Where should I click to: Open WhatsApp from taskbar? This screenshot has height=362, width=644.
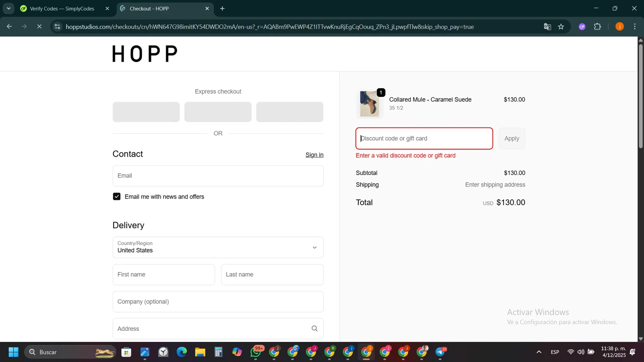(x=256, y=352)
